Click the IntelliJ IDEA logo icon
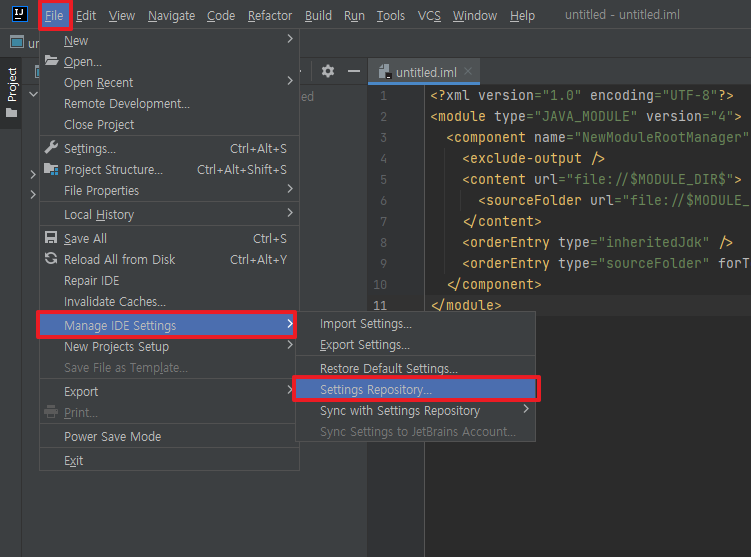 pos(20,14)
